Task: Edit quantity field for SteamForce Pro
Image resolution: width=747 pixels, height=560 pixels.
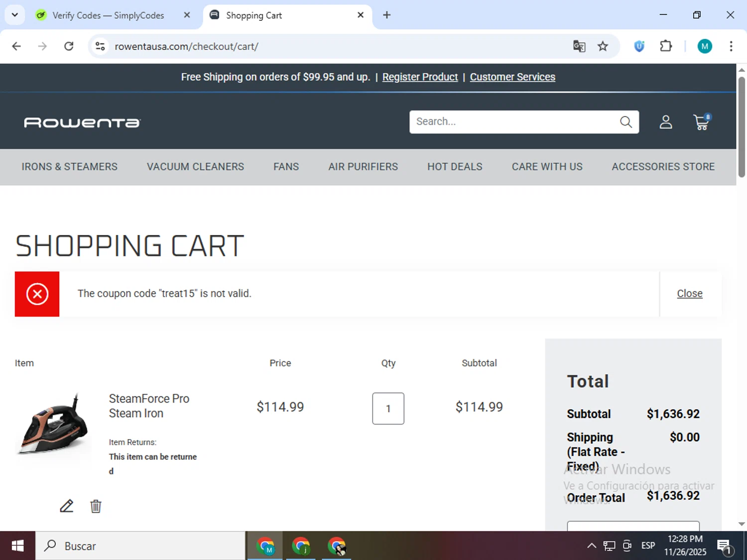Action: 388,409
